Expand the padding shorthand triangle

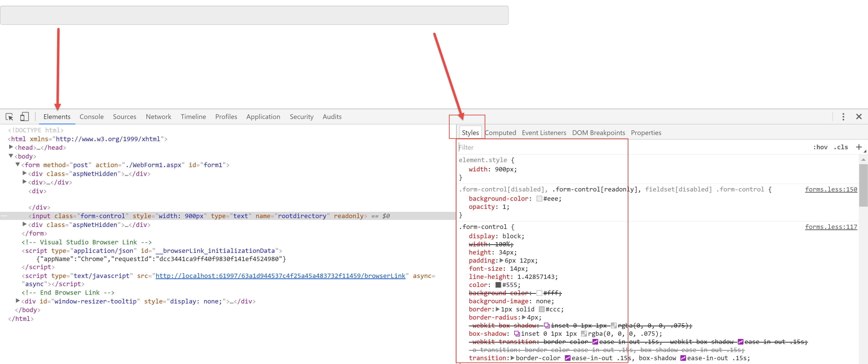point(501,260)
